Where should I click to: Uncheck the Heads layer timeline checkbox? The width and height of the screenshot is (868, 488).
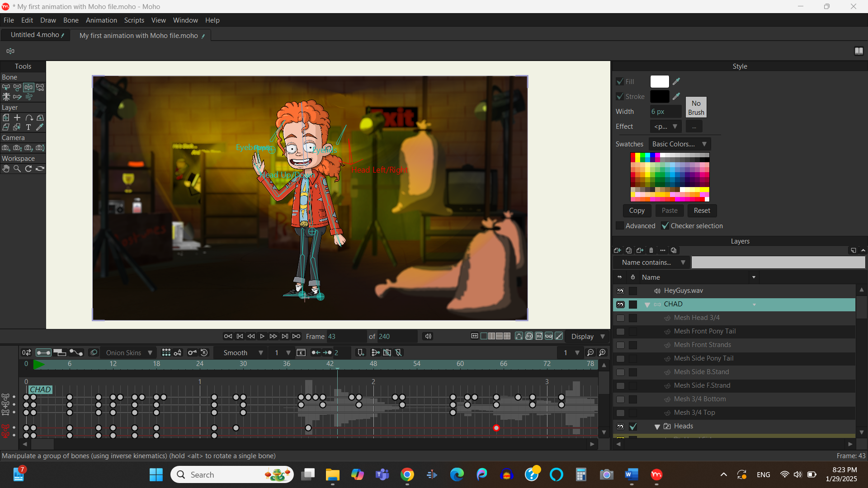pos(633,427)
